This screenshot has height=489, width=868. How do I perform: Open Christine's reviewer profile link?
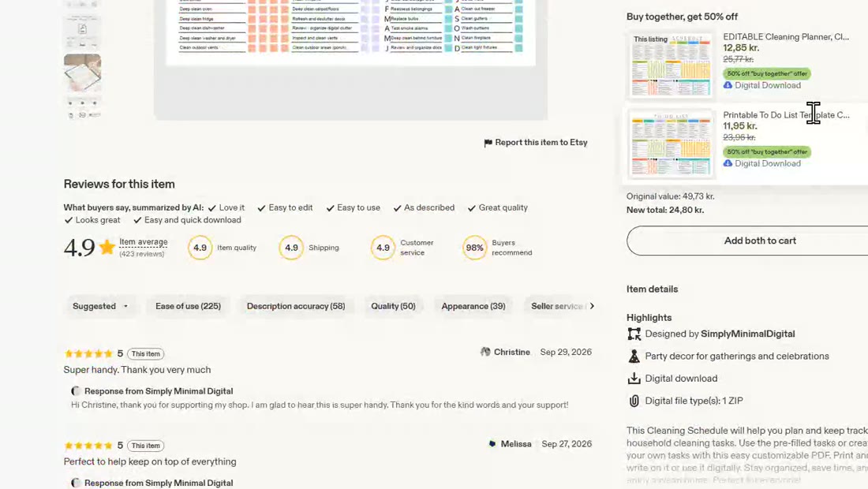(512, 352)
